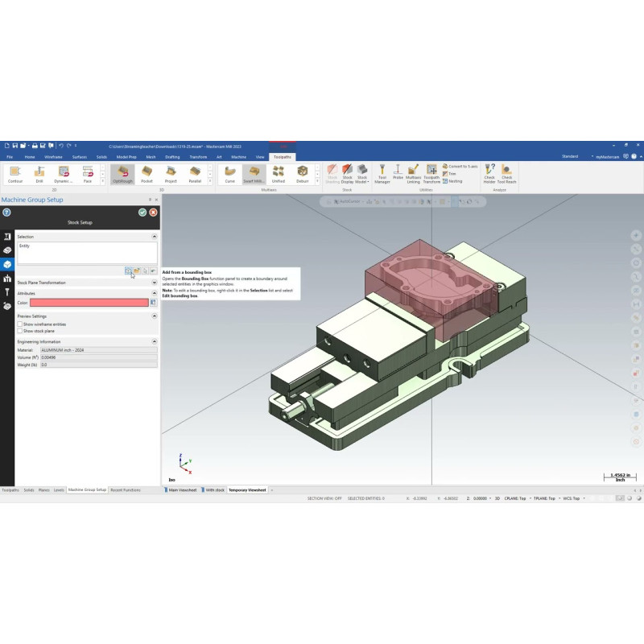The height and width of the screenshot is (644, 644).
Task: Click Add from a bounding box icon
Action: (x=129, y=271)
